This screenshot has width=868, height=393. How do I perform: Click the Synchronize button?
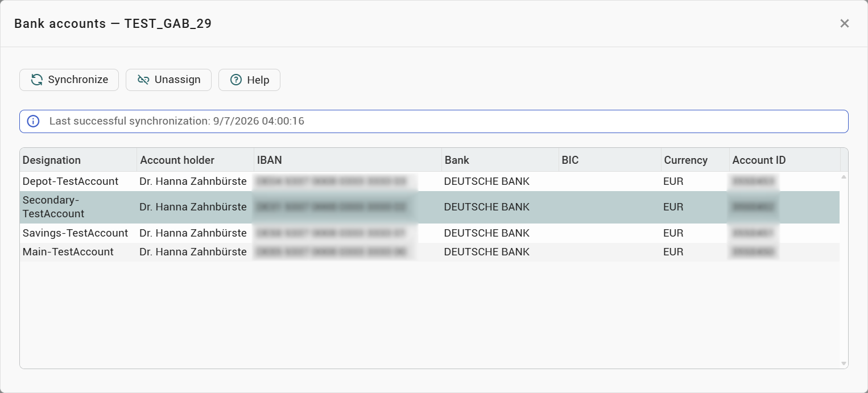point(69,80)
